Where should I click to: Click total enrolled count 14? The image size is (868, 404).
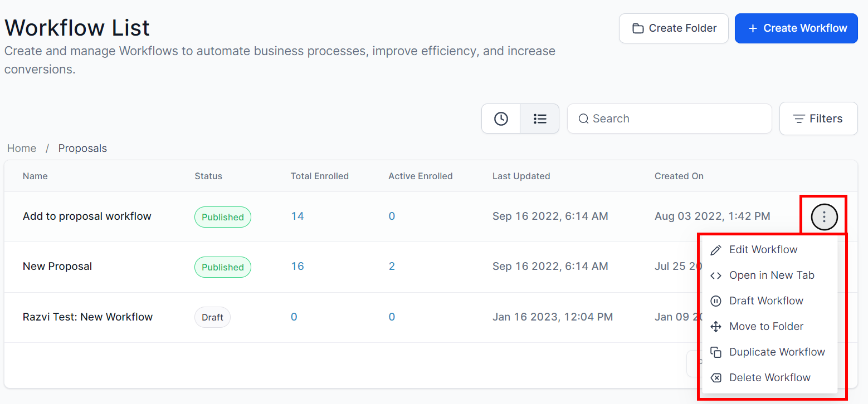[298, 216]
